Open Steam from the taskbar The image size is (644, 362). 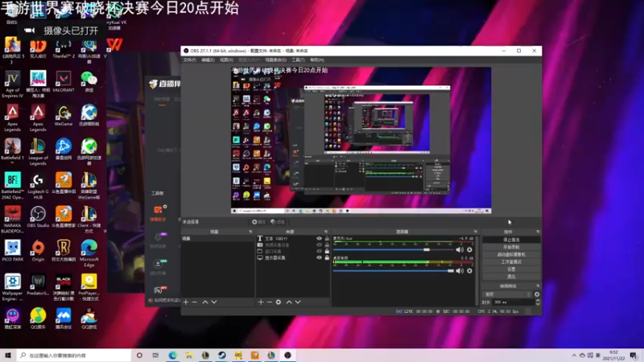click(222, 355)
